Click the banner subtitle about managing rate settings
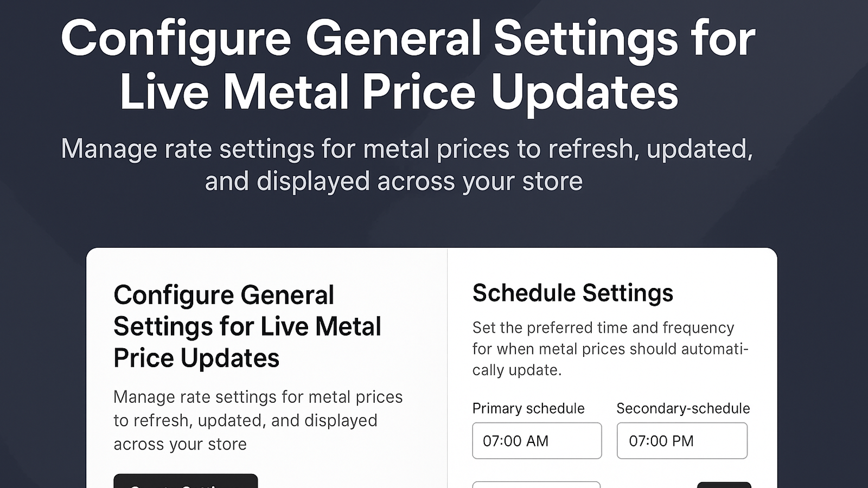The height and width of the screenshot is (488, 868). (407, 165)
